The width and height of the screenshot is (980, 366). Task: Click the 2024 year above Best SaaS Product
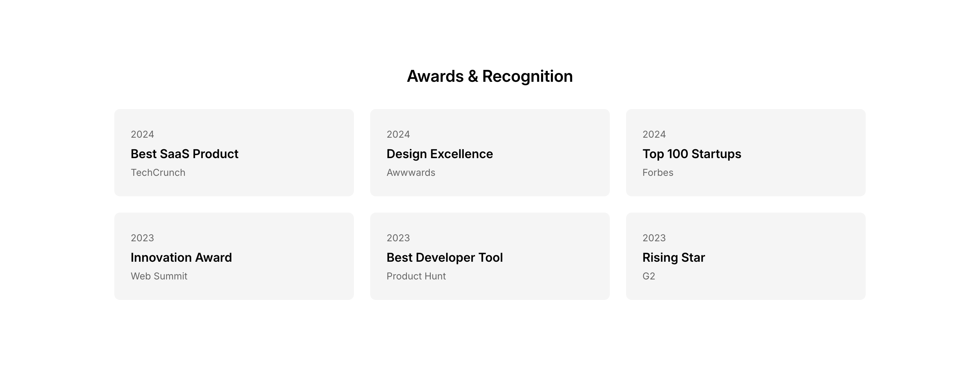tap(142, 135)
